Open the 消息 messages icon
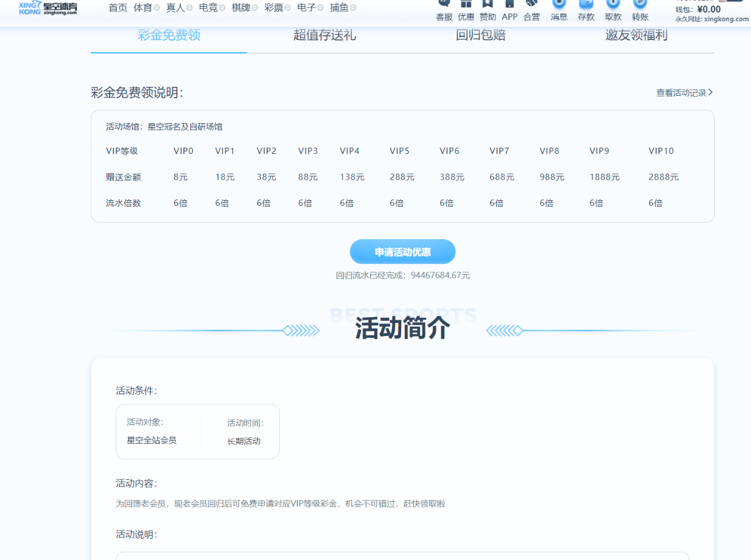The image size is (751, 560). pos(559,5)
